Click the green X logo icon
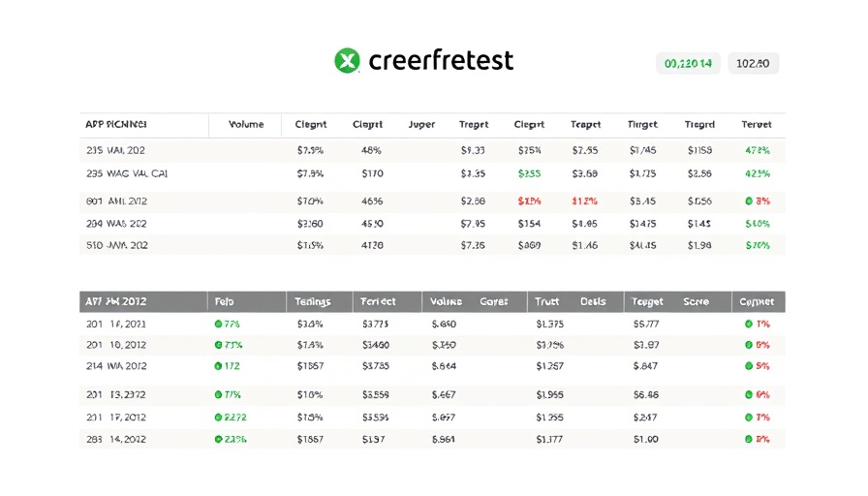The width and height of the screenshot is (868, 496). tap(347, 60)
